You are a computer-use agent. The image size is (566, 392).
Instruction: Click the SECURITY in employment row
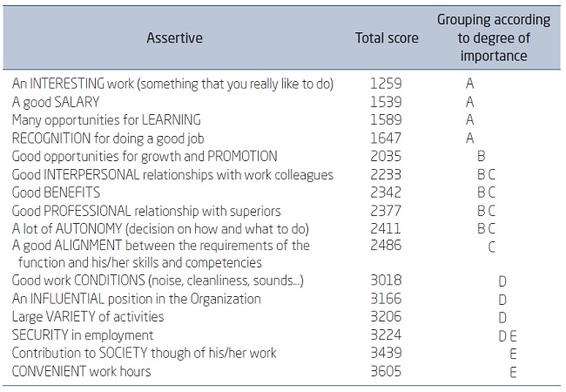pyautogui.click(x=83, y=335)
